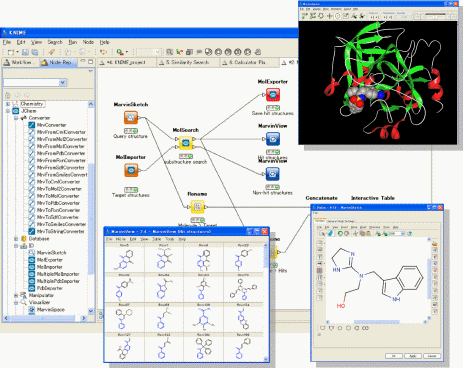The image size is (463, 368).
Task: Select the MolExporter node icon
Action: pyautogui.click(x=273, y=95)
